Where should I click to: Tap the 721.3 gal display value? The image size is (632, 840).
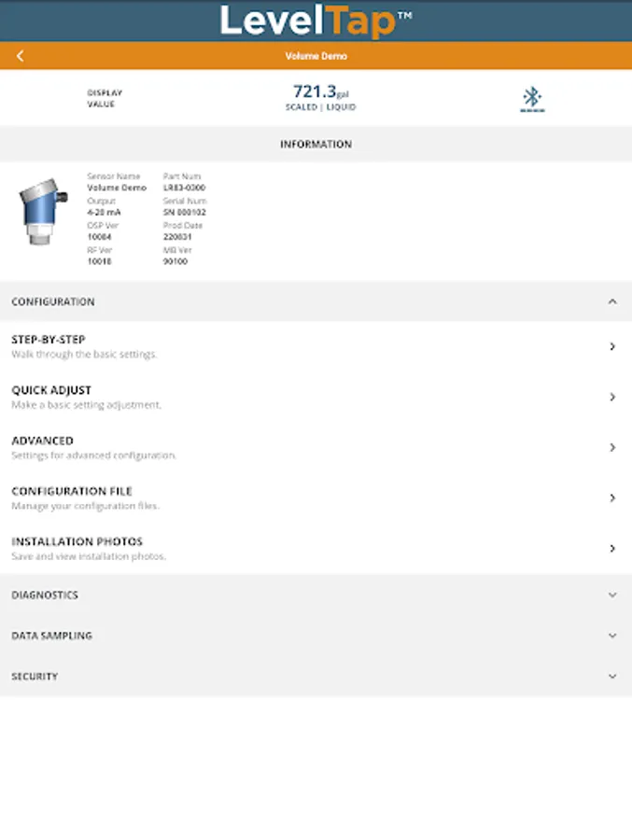pos(320,91)
